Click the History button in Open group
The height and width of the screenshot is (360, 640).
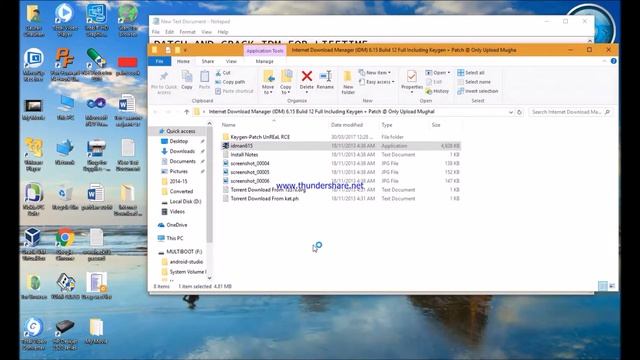(x=437, y=91)
